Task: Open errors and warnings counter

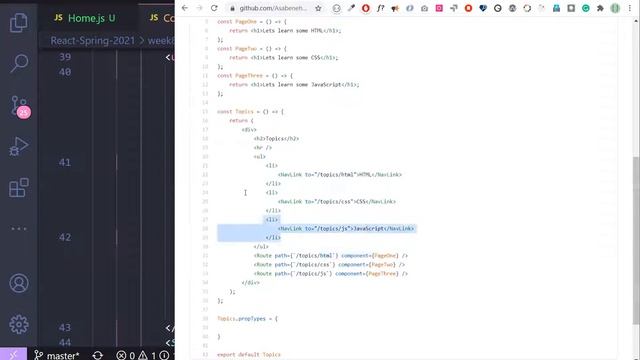Action: 137,356
